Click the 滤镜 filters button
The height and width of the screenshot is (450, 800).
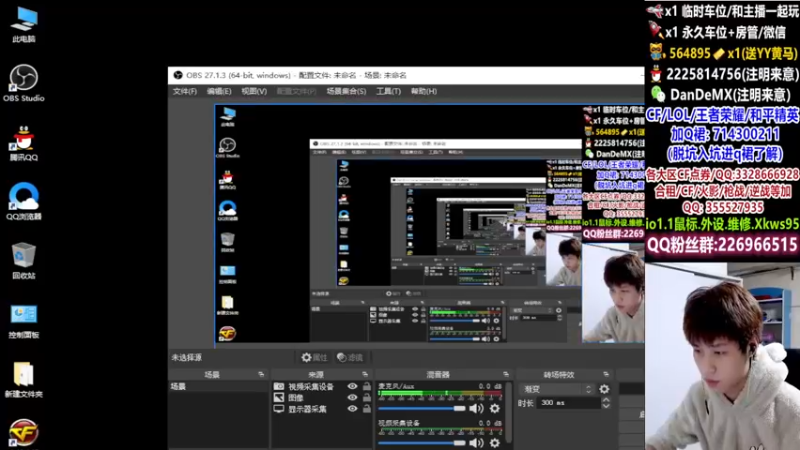pyautogui.click(x=350, y=358)
